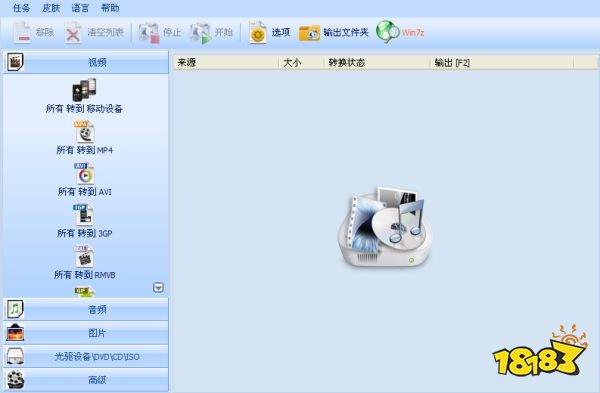The image size is (600, 393).
Task: Collapse the 视频 video panel header
Action: [x=86, y=62]
